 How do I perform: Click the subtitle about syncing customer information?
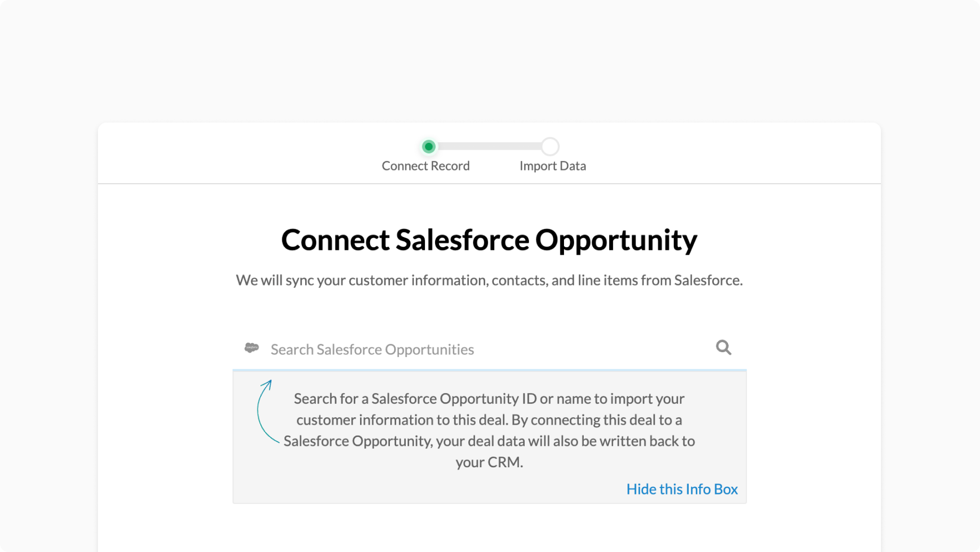(489, 280)
